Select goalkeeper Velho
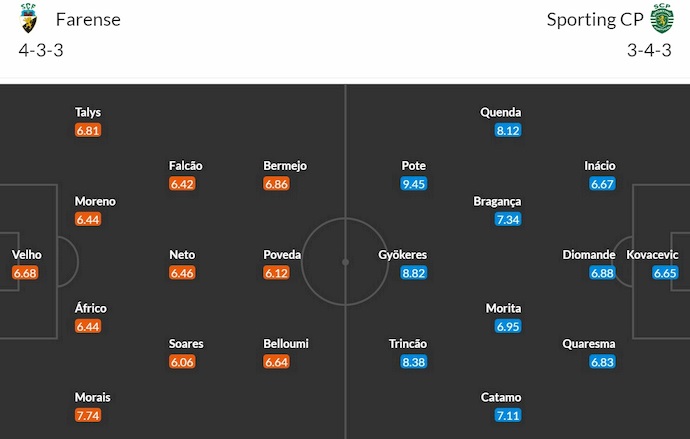This screenshot has height=439, width=690. (x=26, y=255)
